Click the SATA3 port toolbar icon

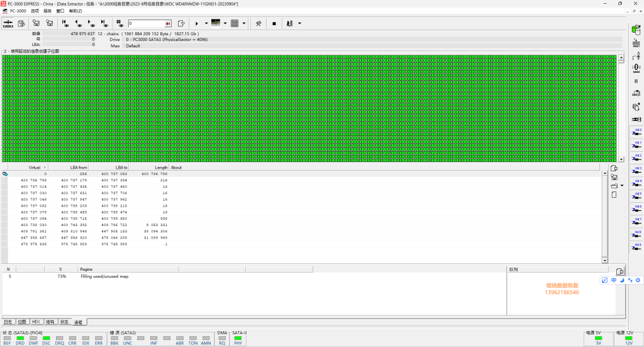coord(8,23)
